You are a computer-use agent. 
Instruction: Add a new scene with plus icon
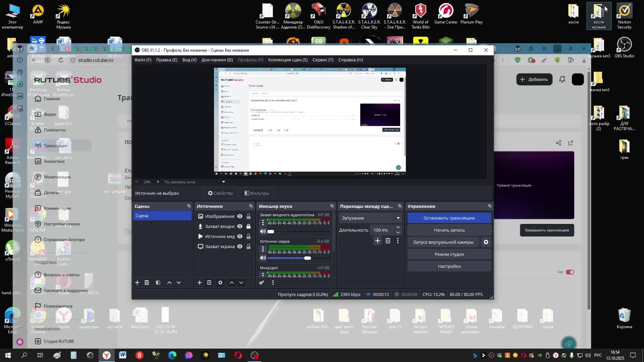coord(137,283)
